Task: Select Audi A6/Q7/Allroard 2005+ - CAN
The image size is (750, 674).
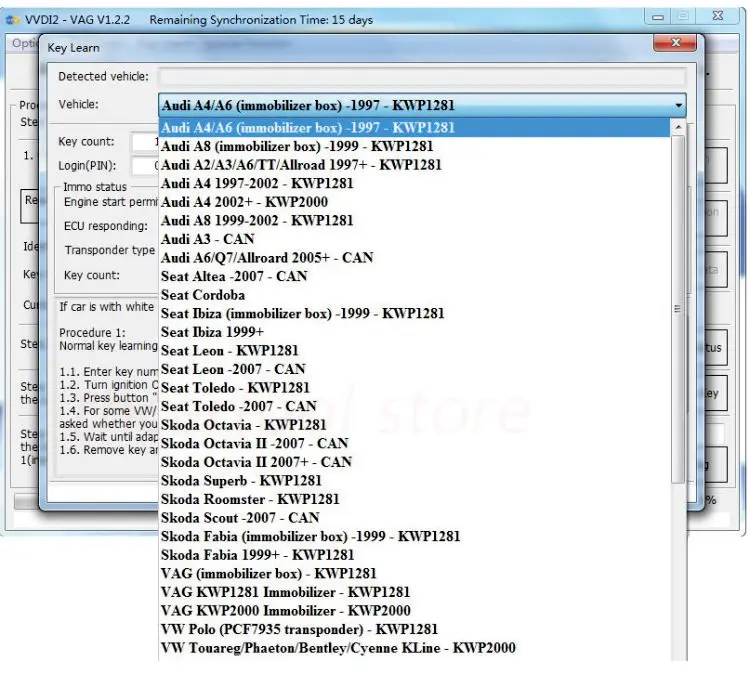Action: point(415,258)
